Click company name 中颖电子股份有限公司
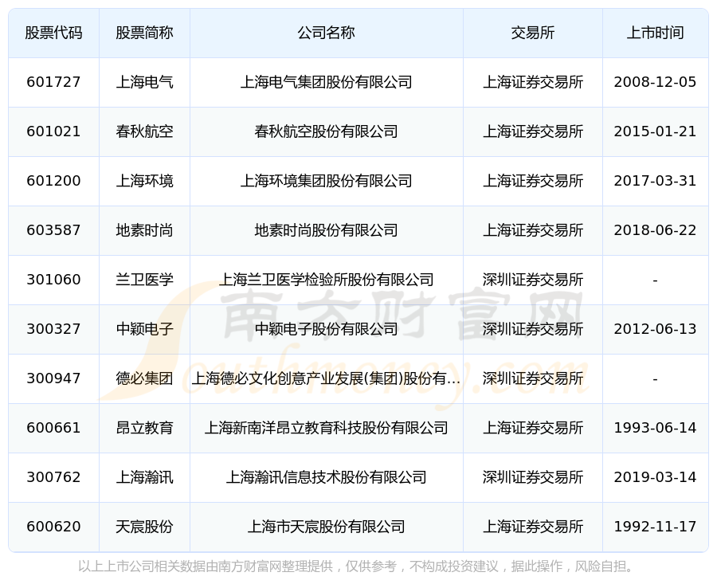The image size is (717, 588). coord(327,329)
